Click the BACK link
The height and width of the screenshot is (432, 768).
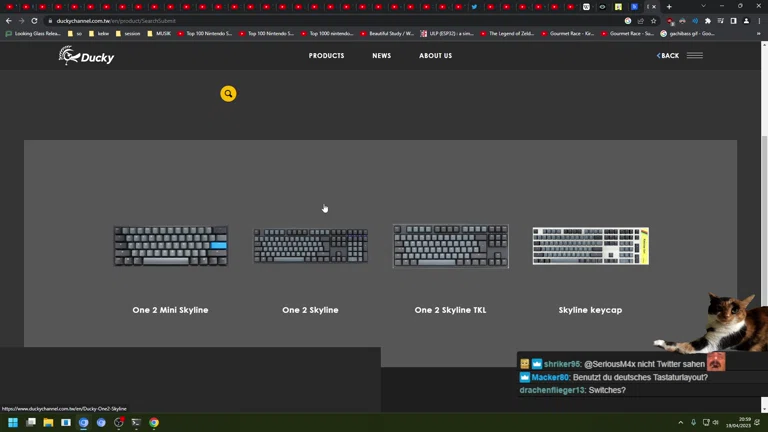point(668,56)
